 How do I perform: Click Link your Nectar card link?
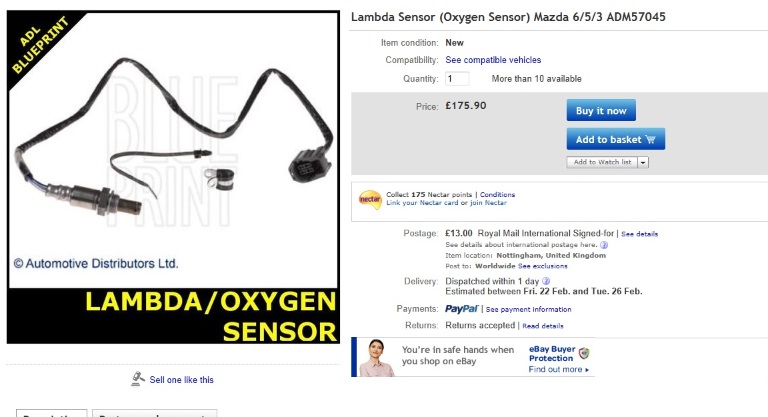[422, 203]
